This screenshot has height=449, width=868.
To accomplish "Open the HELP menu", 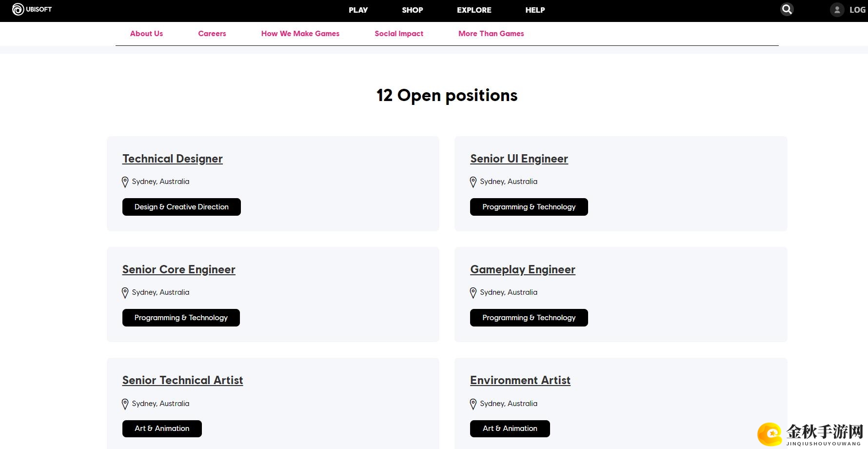I will [535, 10].
